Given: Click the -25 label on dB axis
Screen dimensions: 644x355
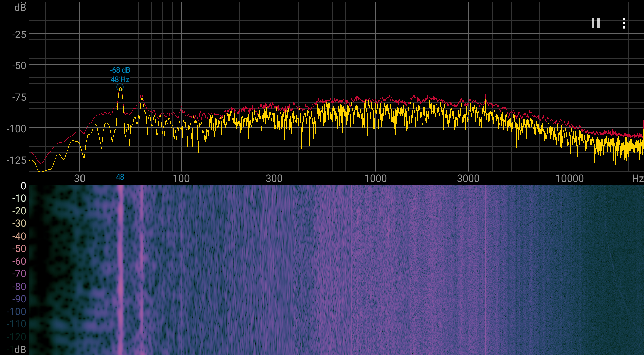Looking at the screenshot, I should pos(19,34).
